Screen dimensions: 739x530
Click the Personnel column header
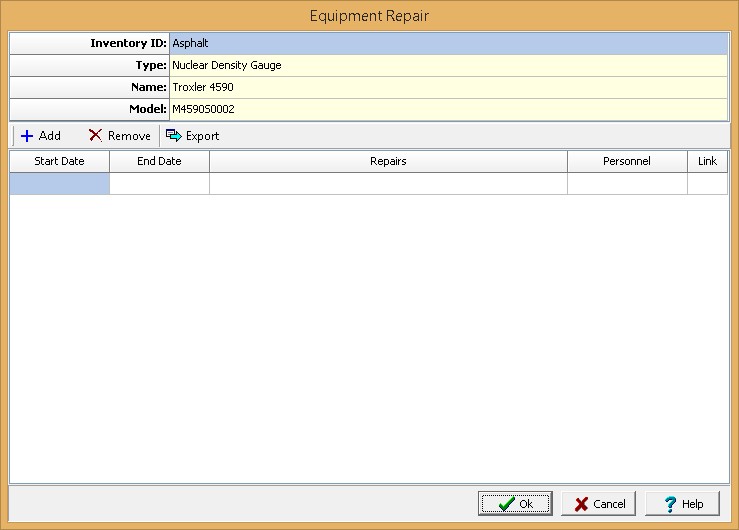tap(627, 161)
